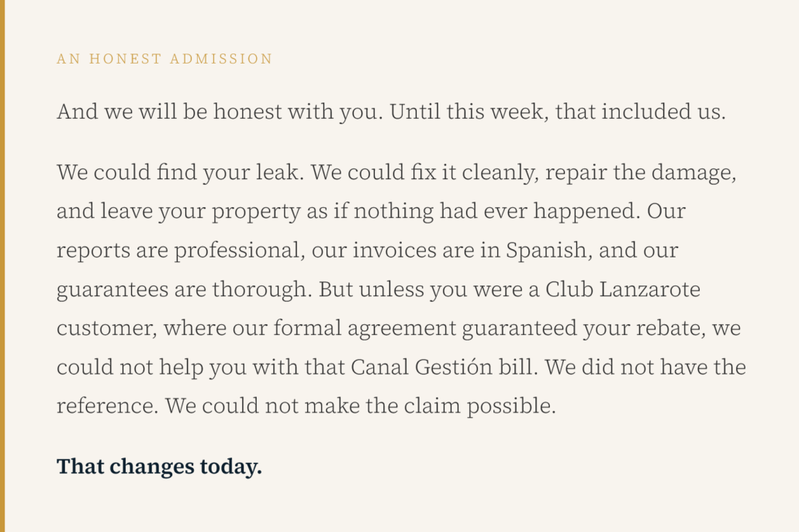
Task: Click the phrase 'Until this week, that included us.'
Action: tap(557, 112)
